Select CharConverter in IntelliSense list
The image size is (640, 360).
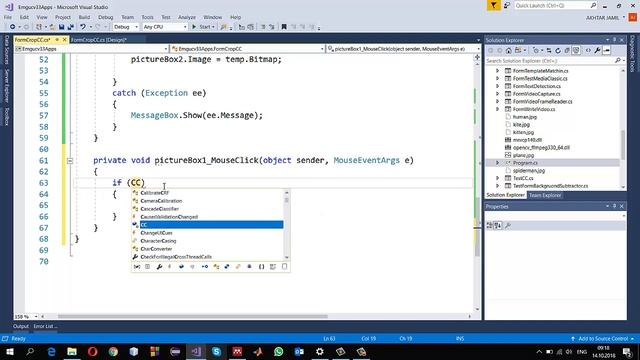click(x=207, y=249)
